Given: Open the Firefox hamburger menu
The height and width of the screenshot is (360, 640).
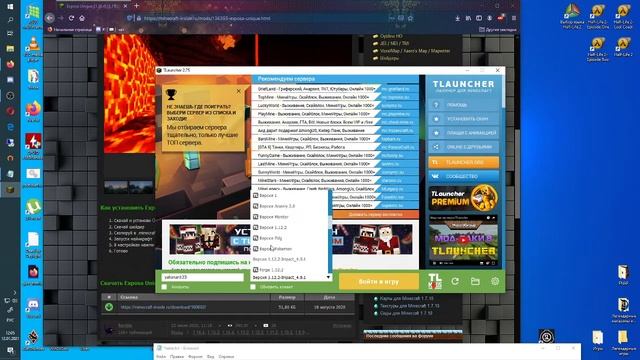Looking at the screenshot, I should [513, 18].
